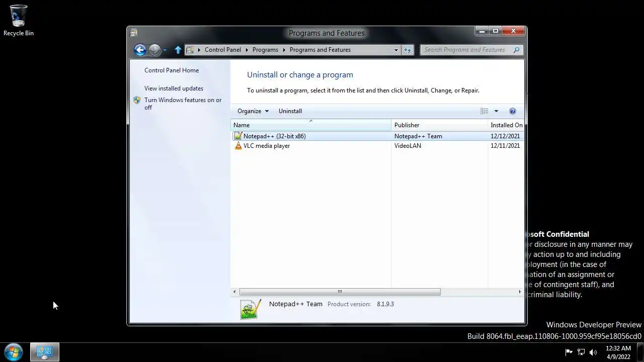Viewport: 644px width, 362px height.
Task: Sort by the Name column header
Action: 311,125
